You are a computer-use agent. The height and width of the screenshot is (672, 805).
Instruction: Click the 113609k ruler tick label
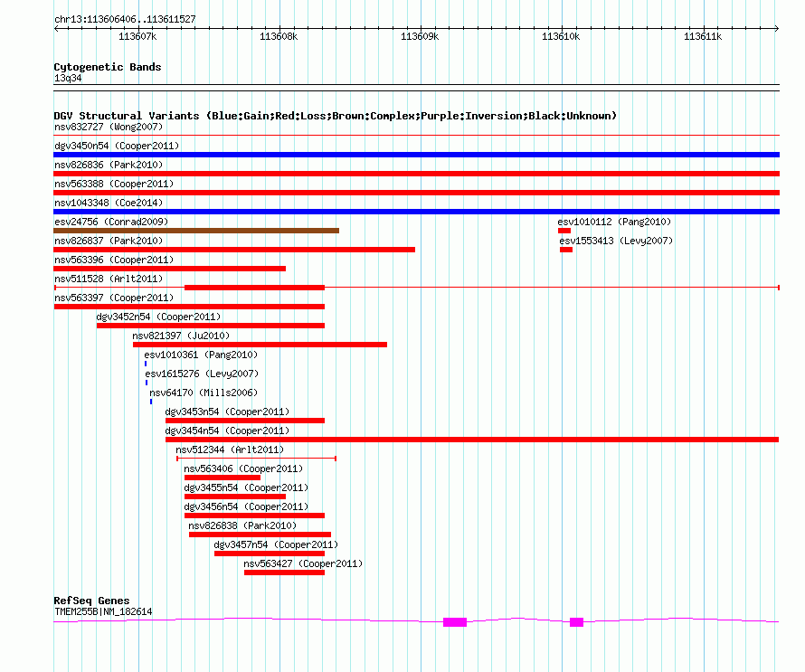click(420, 36)
